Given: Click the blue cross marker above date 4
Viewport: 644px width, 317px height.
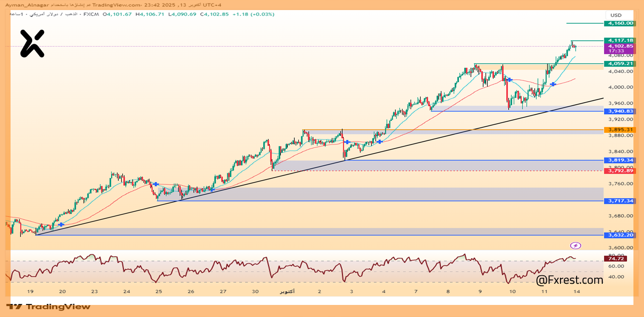Looking at the screenshot, I should tap(380, 142).
